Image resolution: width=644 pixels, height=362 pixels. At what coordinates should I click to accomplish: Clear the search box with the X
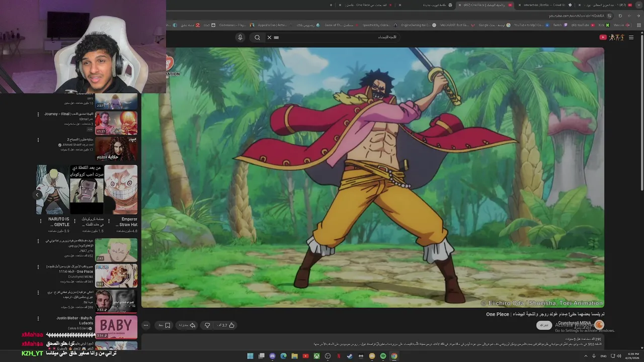269,37
